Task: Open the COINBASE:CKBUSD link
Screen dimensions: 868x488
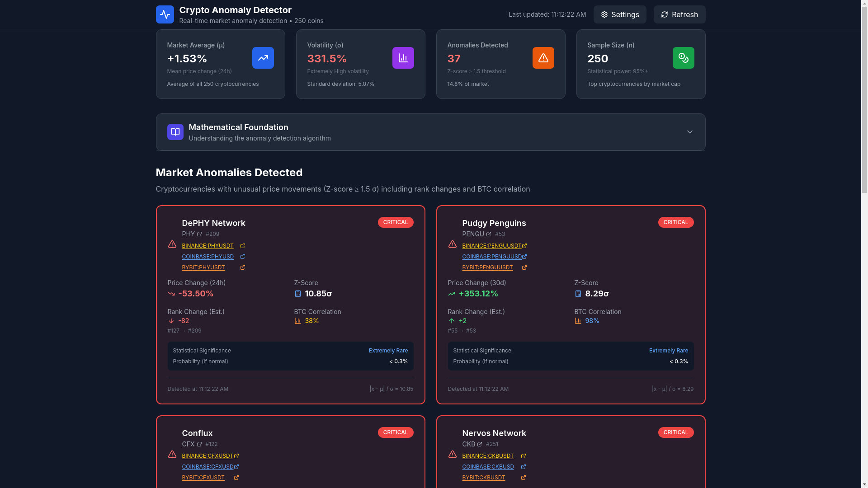Action: coord(488,467)
